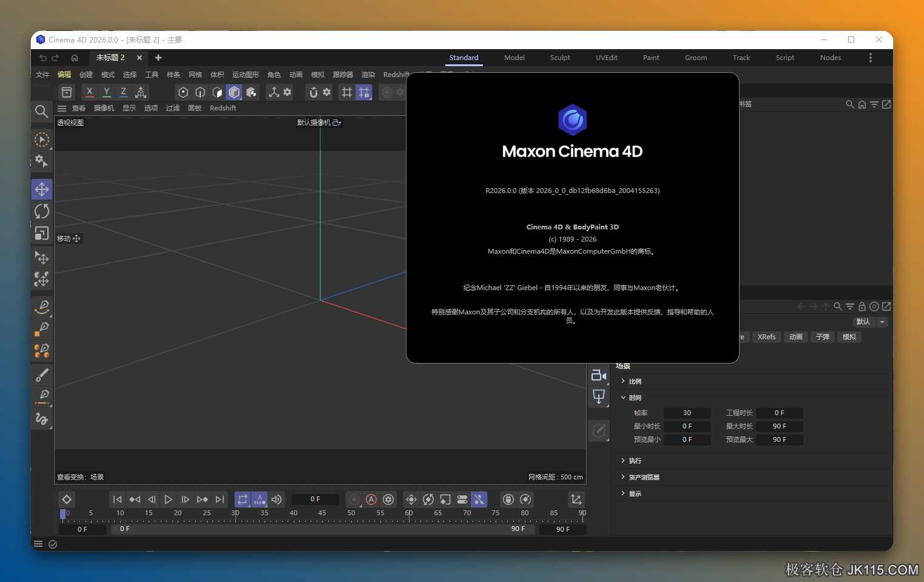Open the 默认 dropdown in attributes panel
Viewport: 924px width, 582px height.
871,322
